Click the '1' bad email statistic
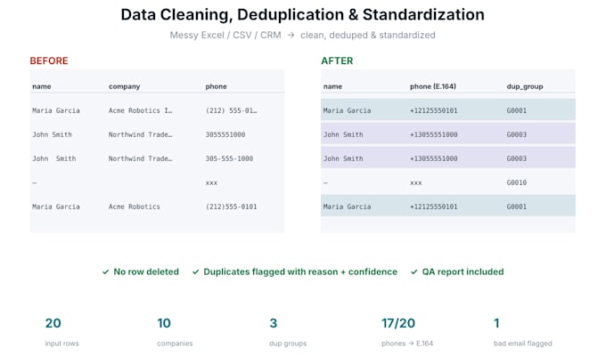 (x=496, y=323)
